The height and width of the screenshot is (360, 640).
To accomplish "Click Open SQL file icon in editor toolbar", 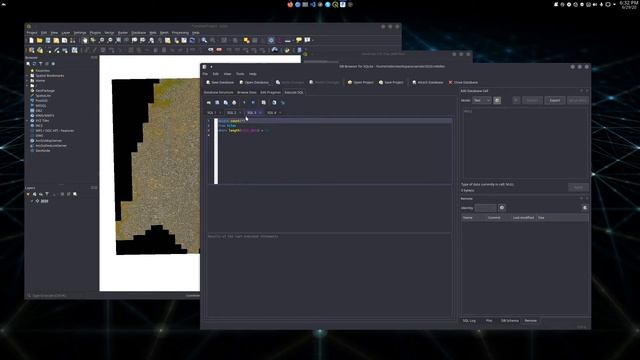I will [217, 102].
